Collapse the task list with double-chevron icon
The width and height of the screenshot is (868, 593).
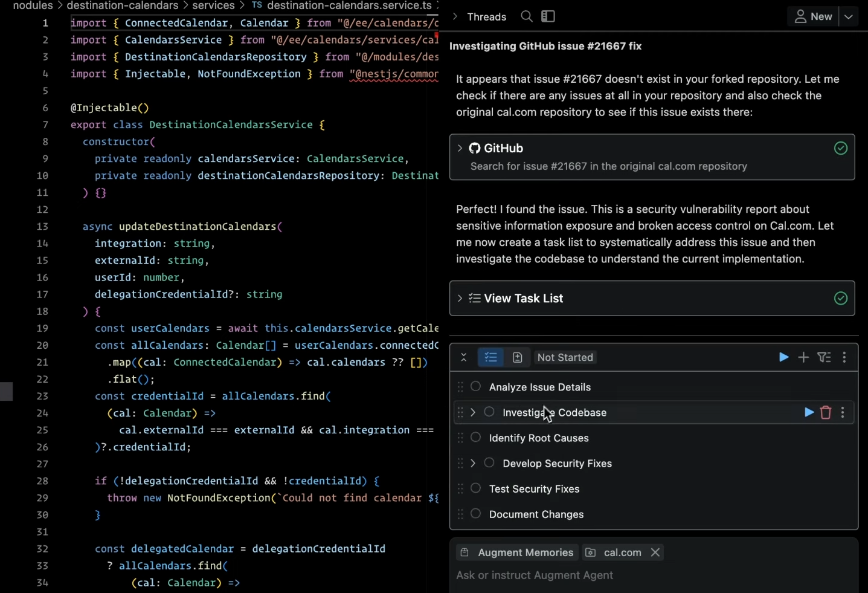coord(464,357)
